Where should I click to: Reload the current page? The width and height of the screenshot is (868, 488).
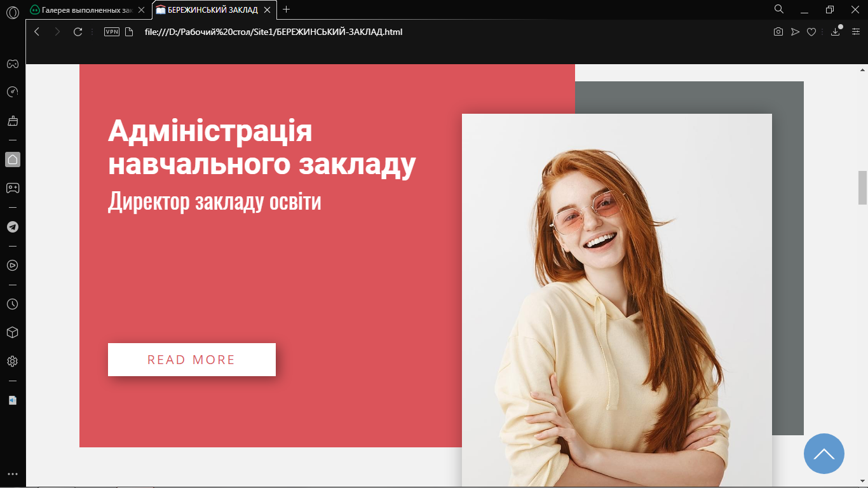[78, 32]
